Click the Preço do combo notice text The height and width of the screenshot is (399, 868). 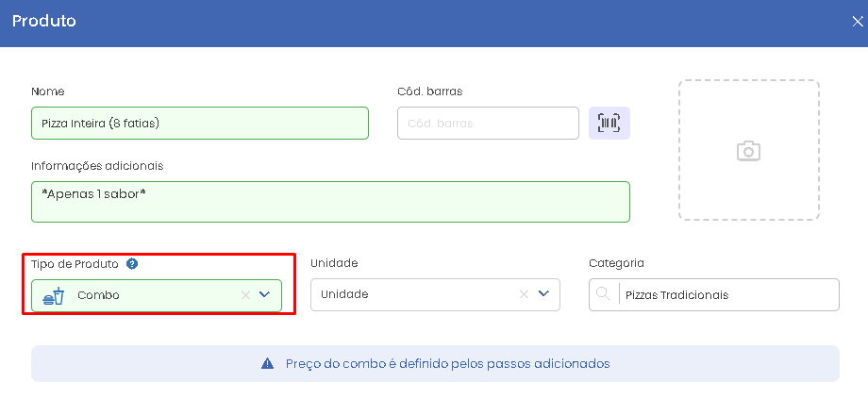coord(448,363)
